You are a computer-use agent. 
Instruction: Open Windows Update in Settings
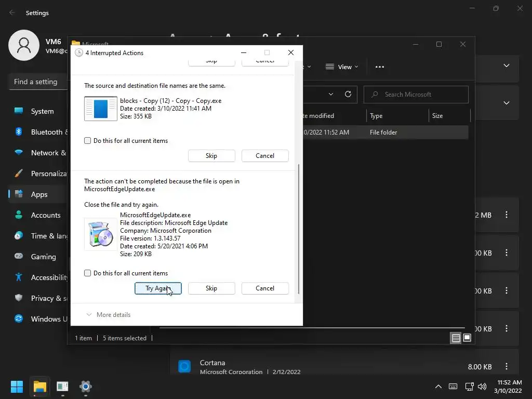[x=38, y=319]
